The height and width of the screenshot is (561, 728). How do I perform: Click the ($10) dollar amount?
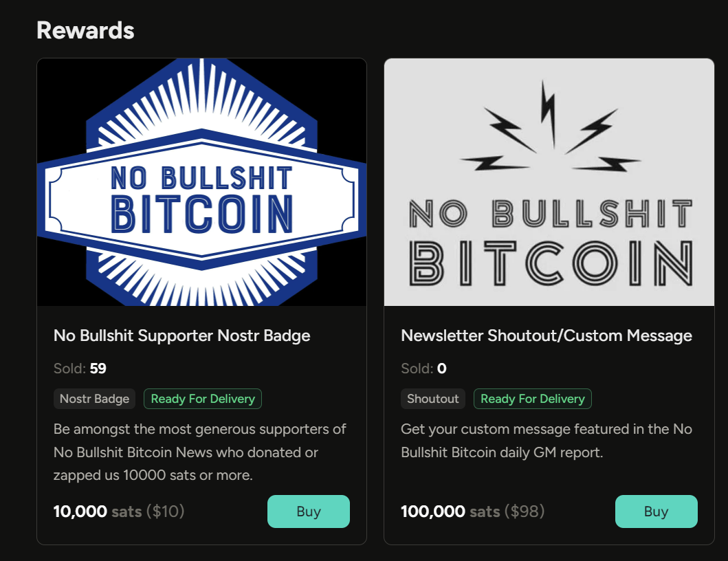point(165,511)
